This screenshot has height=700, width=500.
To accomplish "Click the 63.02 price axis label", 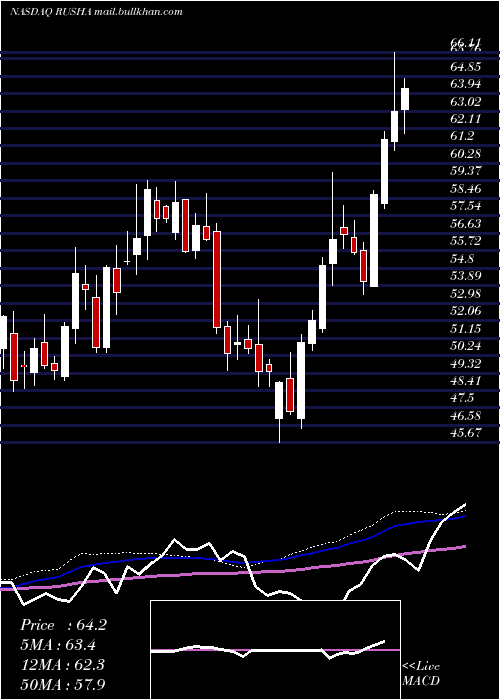I will 466,102.
